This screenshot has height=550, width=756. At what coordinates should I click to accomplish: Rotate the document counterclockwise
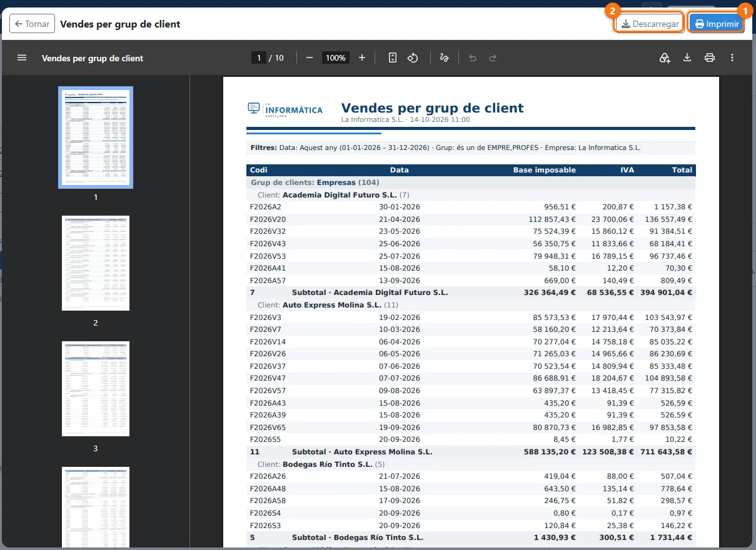click(413, 57)
